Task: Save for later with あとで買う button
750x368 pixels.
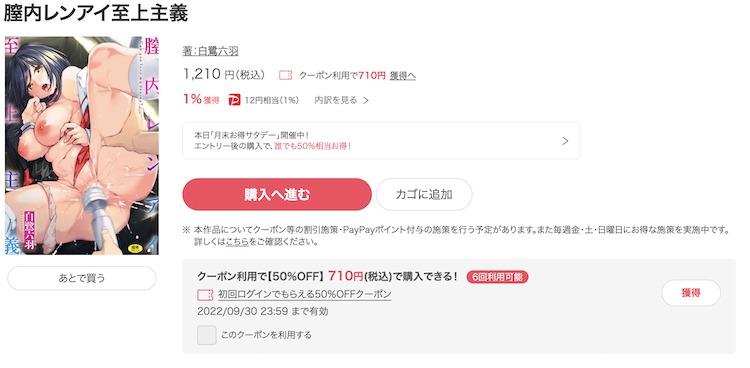Action: pyautogui.click(x=82, y=278)
